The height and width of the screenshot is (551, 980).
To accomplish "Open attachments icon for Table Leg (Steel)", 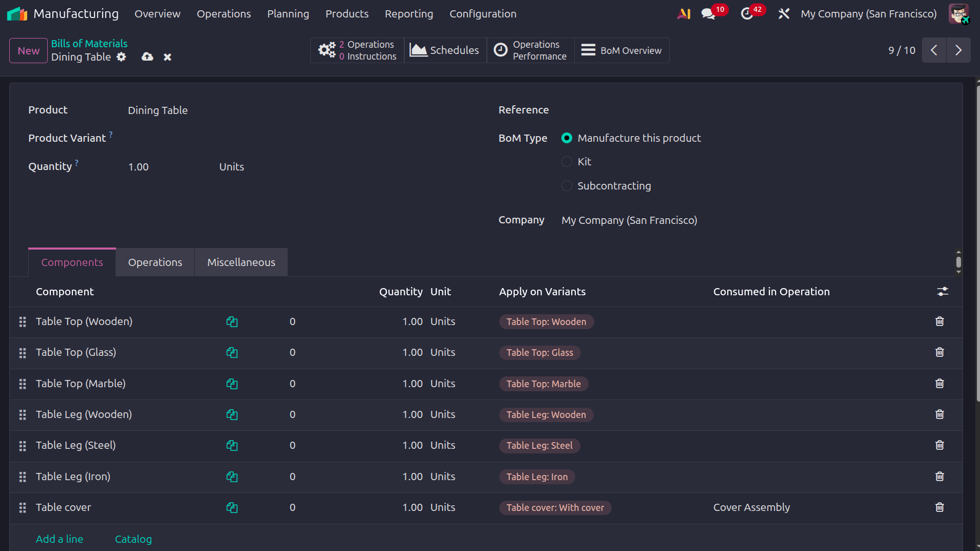I will point(232,445).
